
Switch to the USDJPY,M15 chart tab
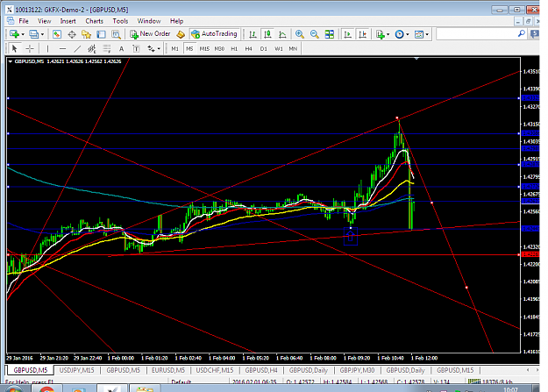pyautogui.click(x=76, y=370)
